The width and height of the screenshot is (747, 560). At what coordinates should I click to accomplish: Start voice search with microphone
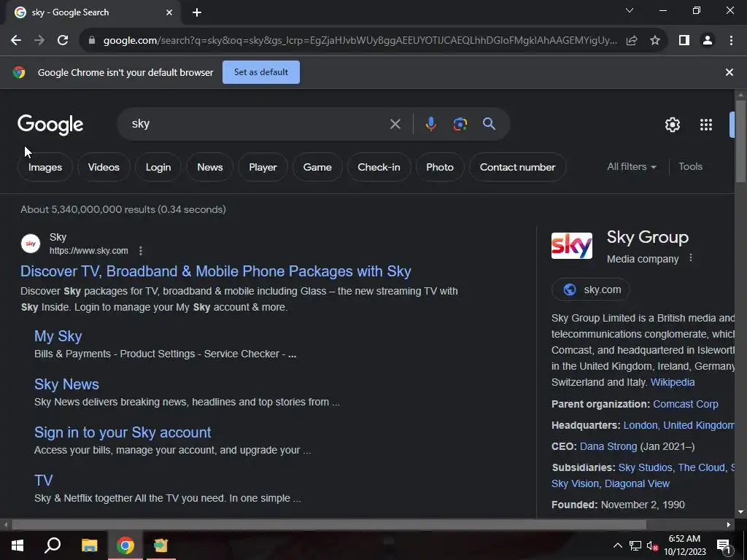[x=430, y=124]
